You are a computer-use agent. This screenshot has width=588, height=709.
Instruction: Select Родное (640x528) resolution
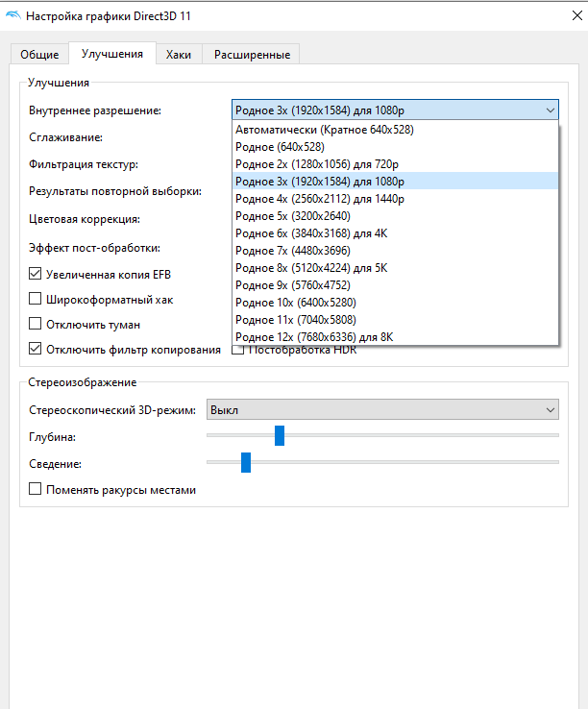click(x=395, y=146)
